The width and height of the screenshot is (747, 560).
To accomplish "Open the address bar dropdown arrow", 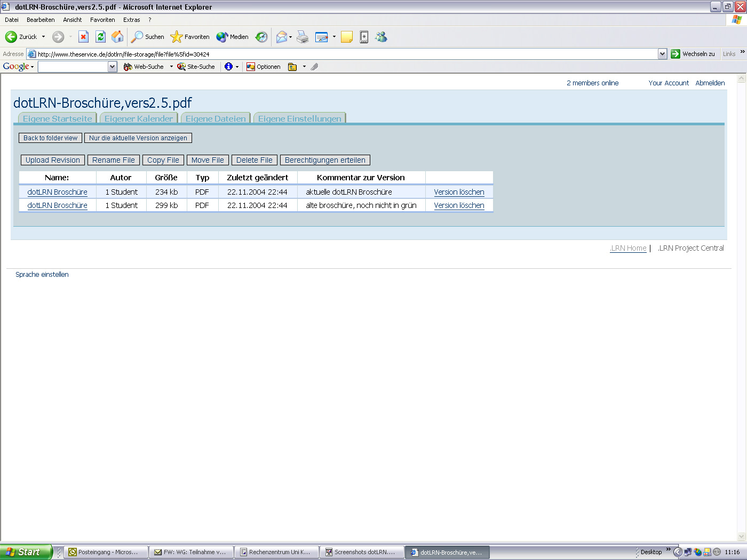I will [662, 53].
